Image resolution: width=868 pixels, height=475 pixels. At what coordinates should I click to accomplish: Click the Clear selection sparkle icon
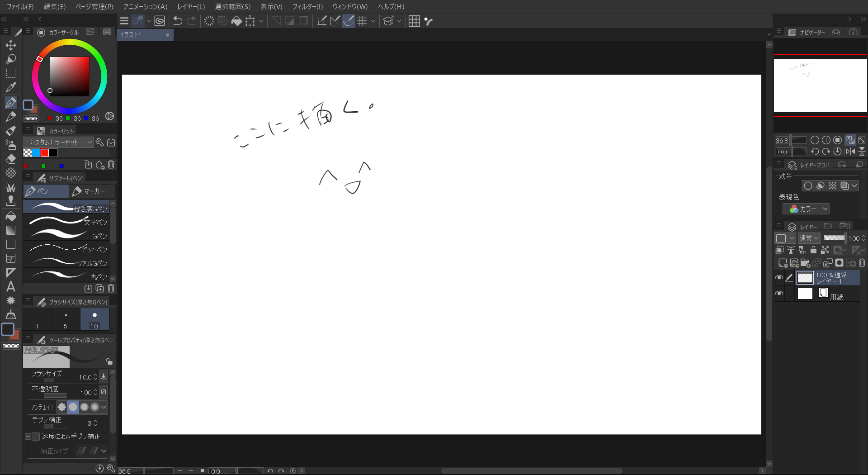pos(209,21)
